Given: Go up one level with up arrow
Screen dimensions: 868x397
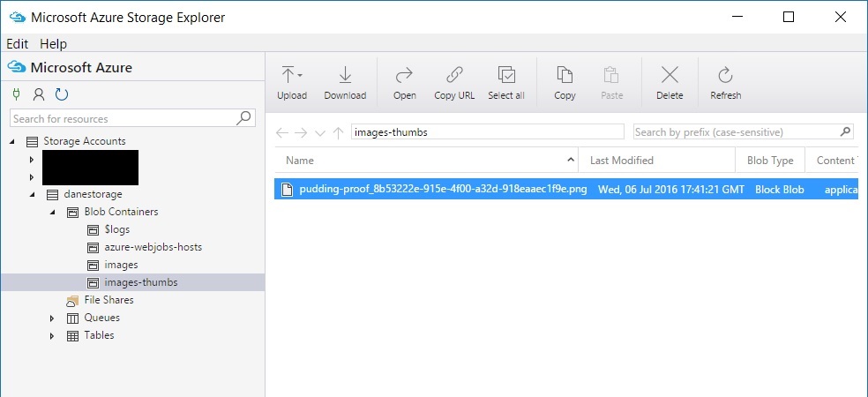Looking at the screenshot, I should click(x=338, y=133).
